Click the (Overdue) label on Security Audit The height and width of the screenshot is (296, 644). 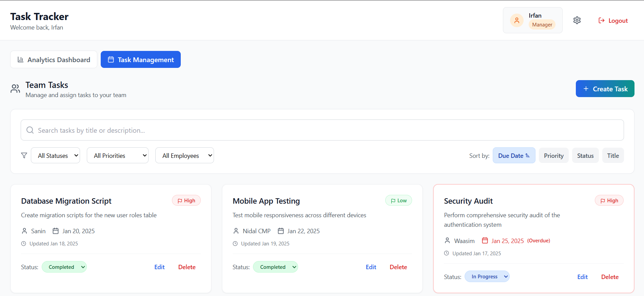click(539, 241)
